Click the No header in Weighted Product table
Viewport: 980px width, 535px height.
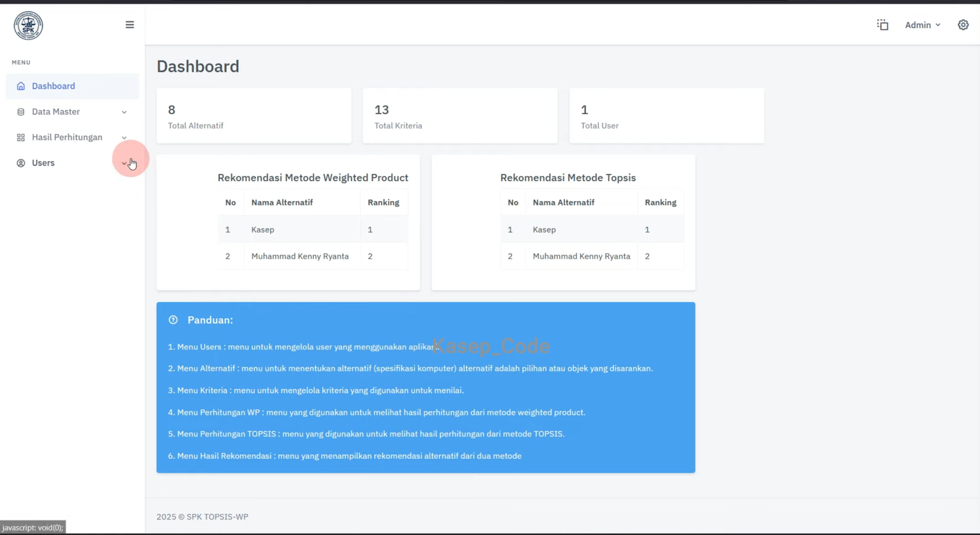[230, 202]
